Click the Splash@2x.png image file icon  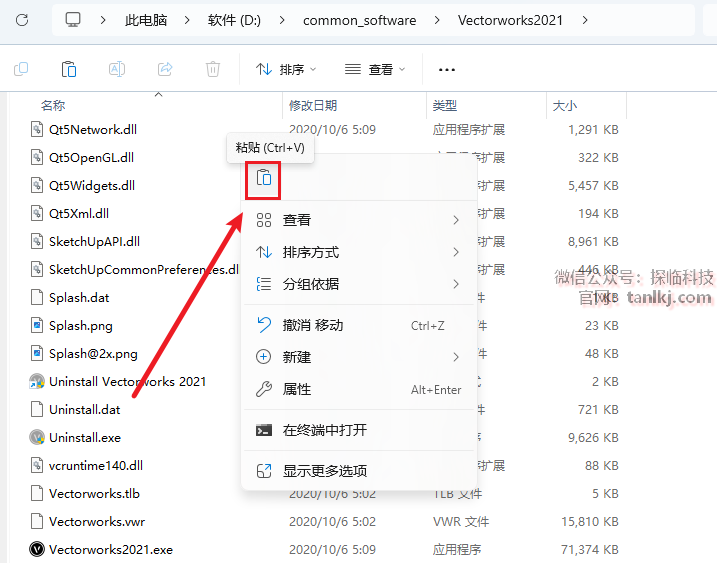[37, 353]
